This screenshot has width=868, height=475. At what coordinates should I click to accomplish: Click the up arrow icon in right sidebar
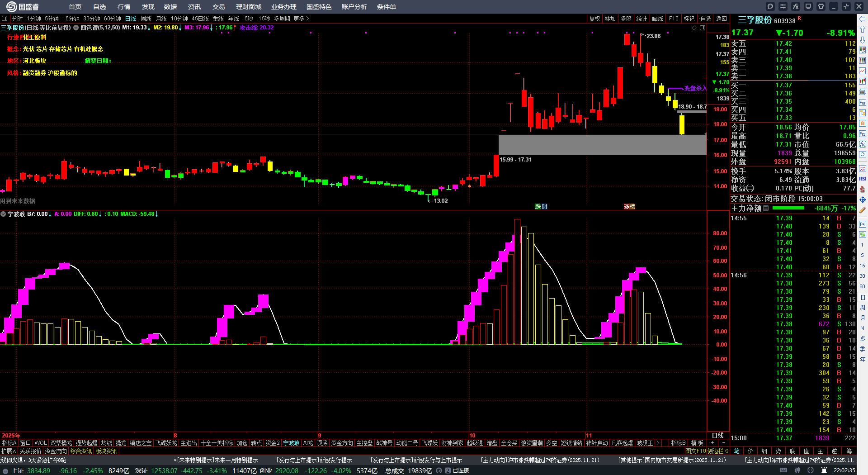(863, 29)
